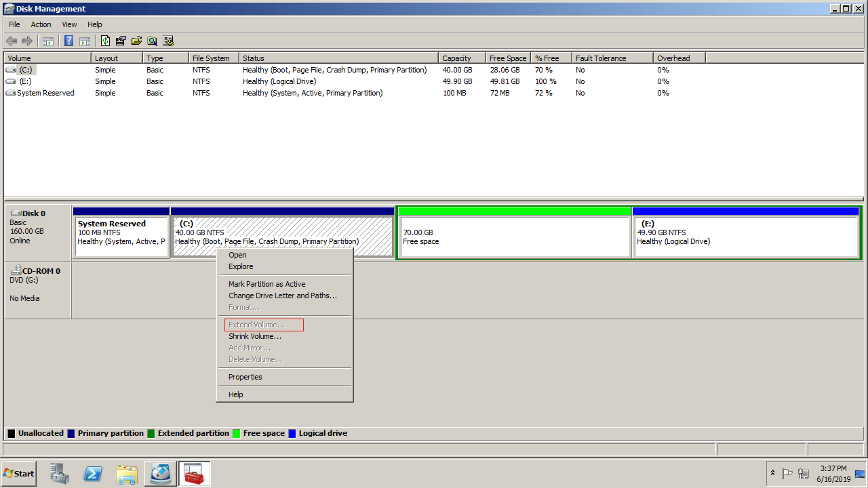Viewport: 868px width, 488px height.
Task: Click the Refresh toolbar icon
Action: point(105,41)
